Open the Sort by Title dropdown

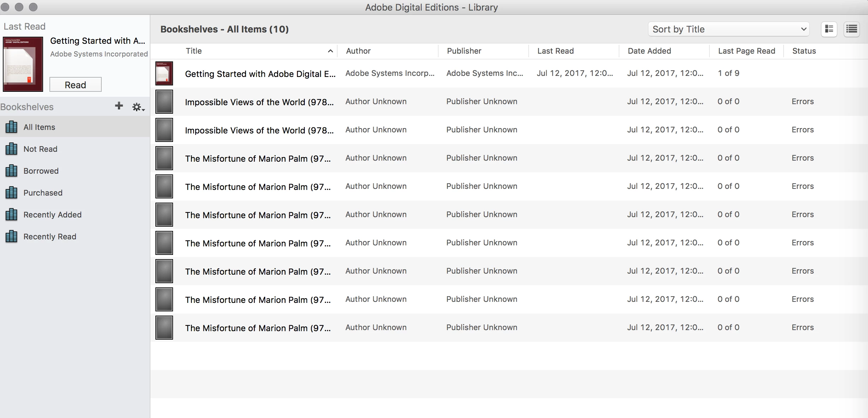coord(728,29)
